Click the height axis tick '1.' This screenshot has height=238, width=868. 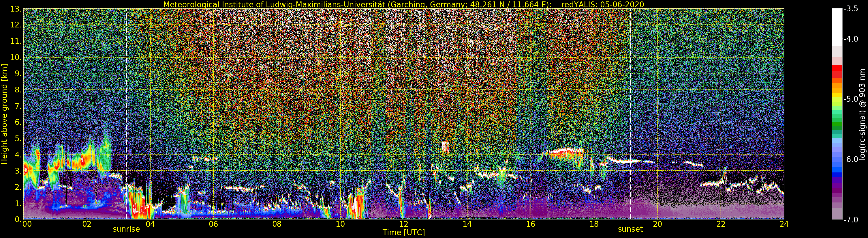(18, 203)
